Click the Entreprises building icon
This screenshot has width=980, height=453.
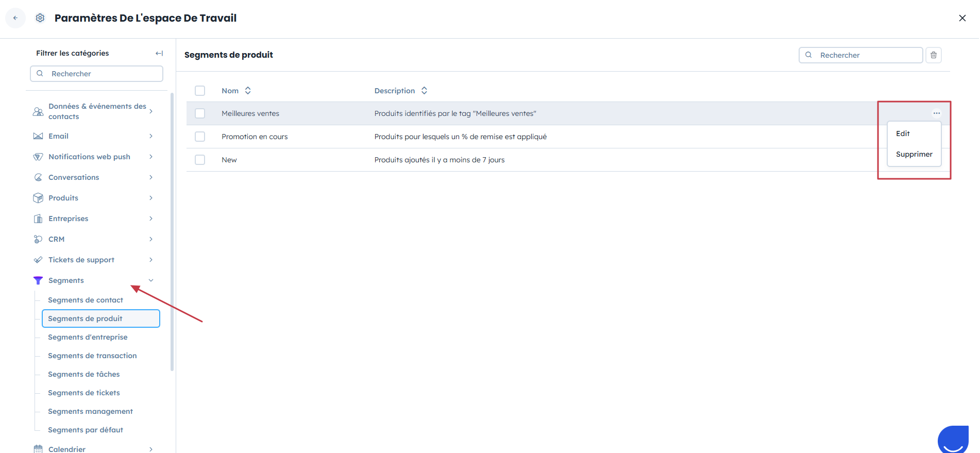(x=38, y=219)
